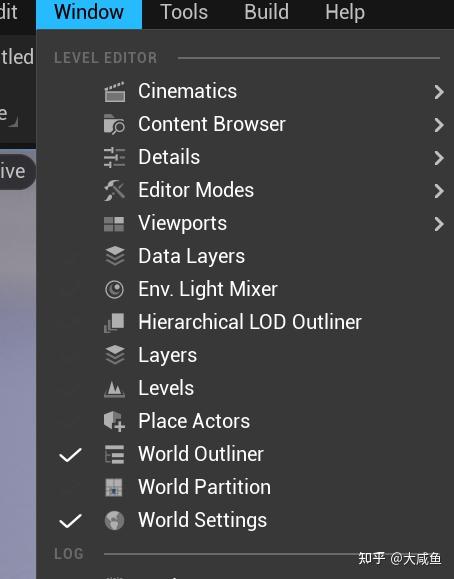This screenshot has height=579, width=454.
Task: Open the Tools menu
Action: 184,12
